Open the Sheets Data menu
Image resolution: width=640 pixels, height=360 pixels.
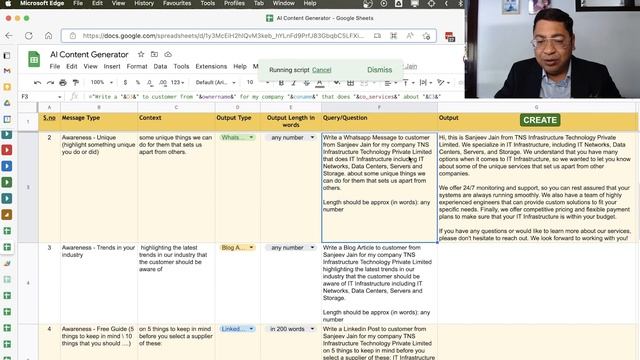[160, 67]
